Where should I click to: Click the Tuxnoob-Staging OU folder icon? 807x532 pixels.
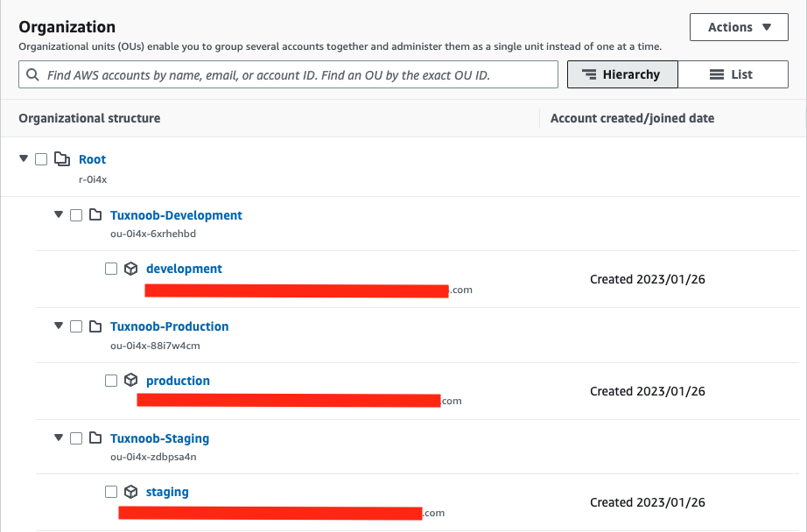(95, 438)
